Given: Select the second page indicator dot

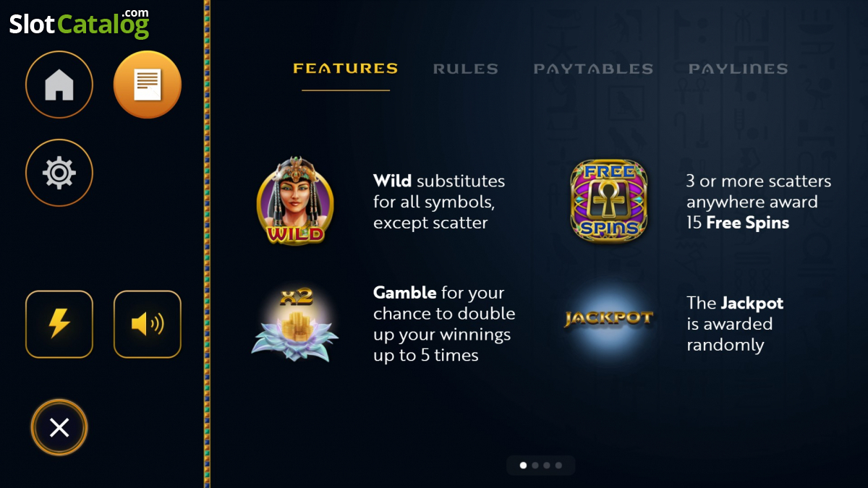Looking at the screenshot, I should [x=535, y=466].
